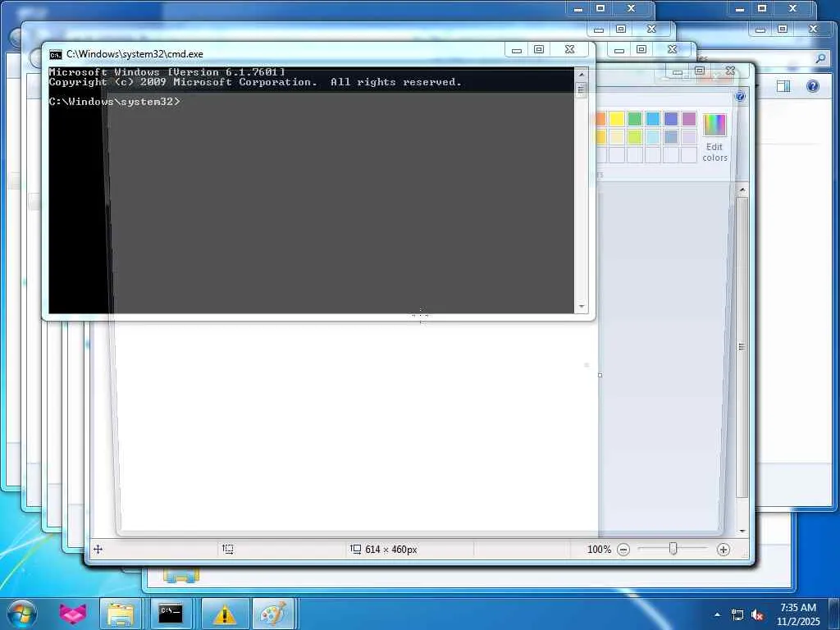This screenshot has width=840, height=630.
Task: Click the canvas right-edge resize handle in Paint
Action: coord(600,375)
